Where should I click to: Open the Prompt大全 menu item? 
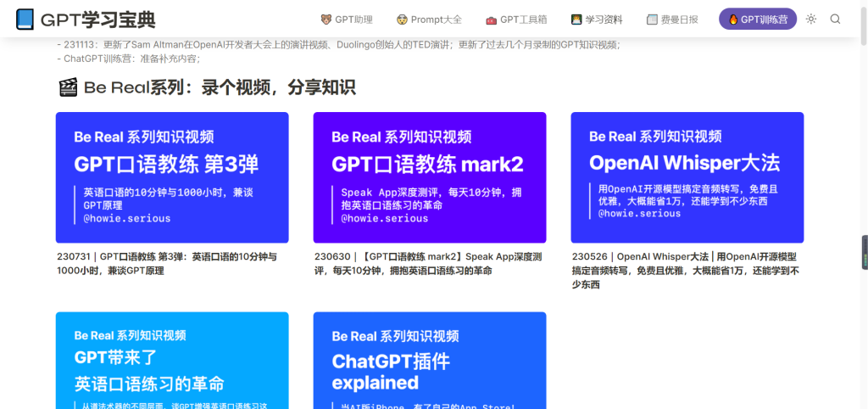pos(429,20)
